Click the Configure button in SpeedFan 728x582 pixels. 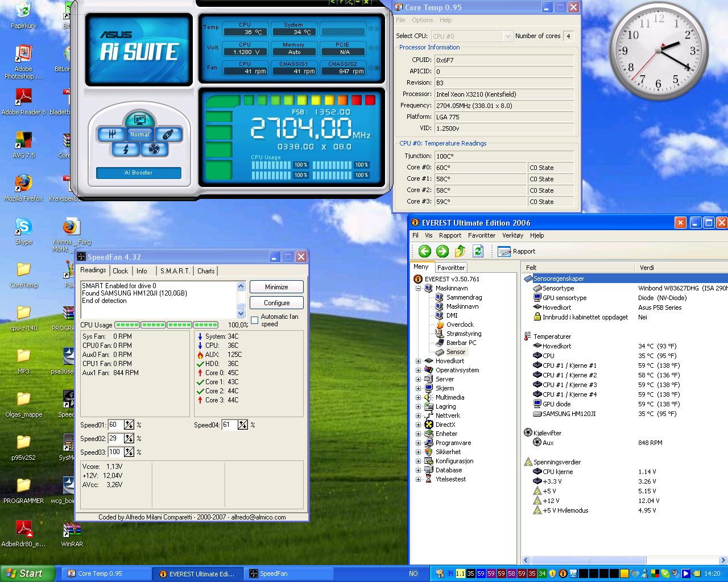[276, 303]
